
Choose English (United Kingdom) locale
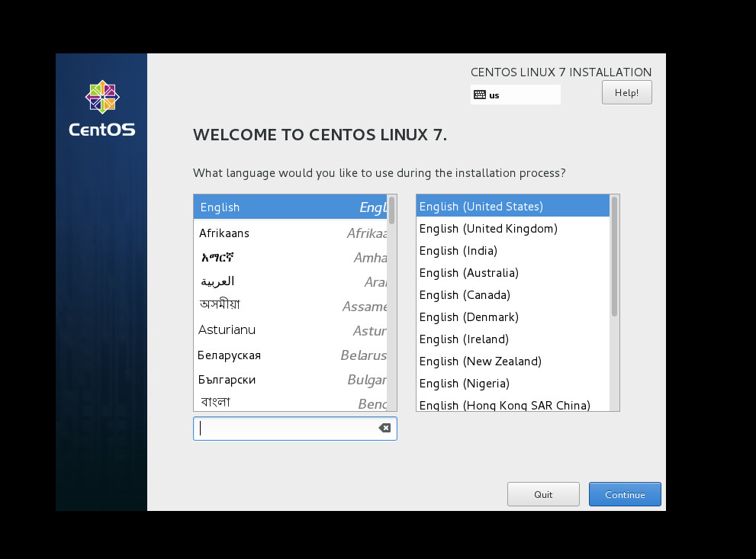click(x=488, y=229)
